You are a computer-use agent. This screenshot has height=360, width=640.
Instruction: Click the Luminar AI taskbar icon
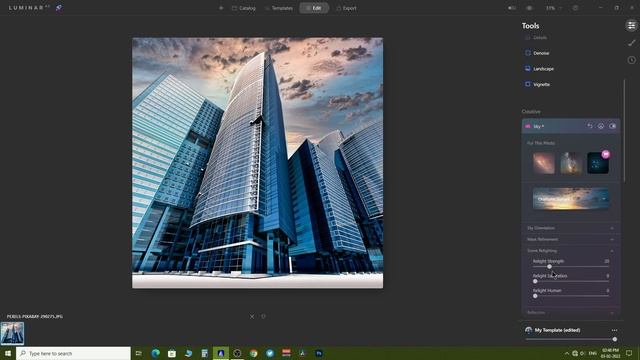[221, 353]
